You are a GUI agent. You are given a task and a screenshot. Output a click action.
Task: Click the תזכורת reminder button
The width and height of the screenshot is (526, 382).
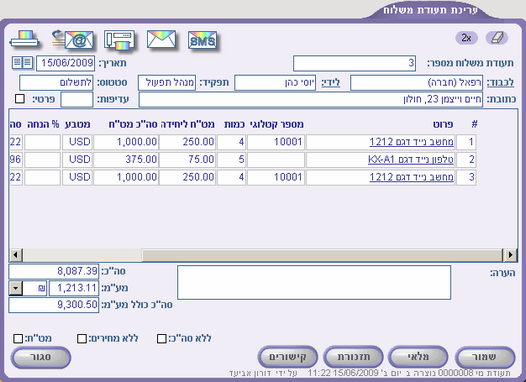click(353, 357)
